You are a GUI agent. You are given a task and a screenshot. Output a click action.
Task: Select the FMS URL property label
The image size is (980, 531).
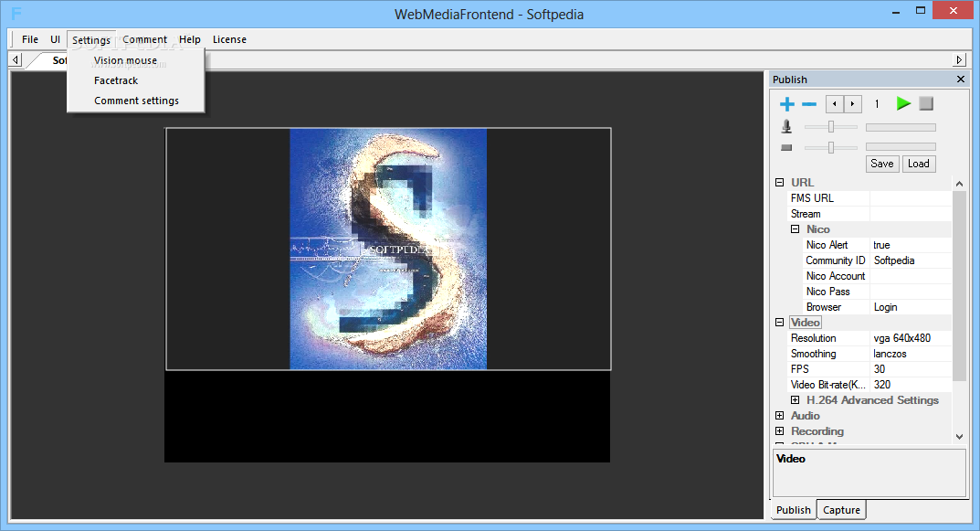coord(812,198)
